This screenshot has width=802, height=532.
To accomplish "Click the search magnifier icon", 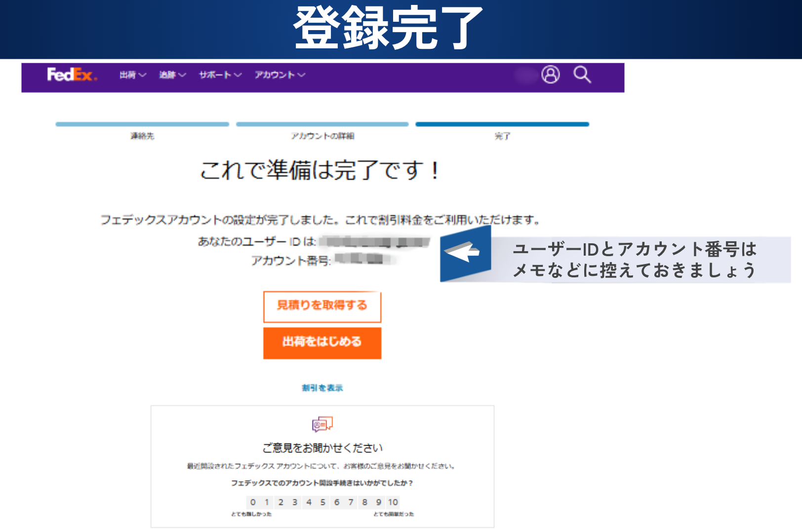I will coord(582,75).
